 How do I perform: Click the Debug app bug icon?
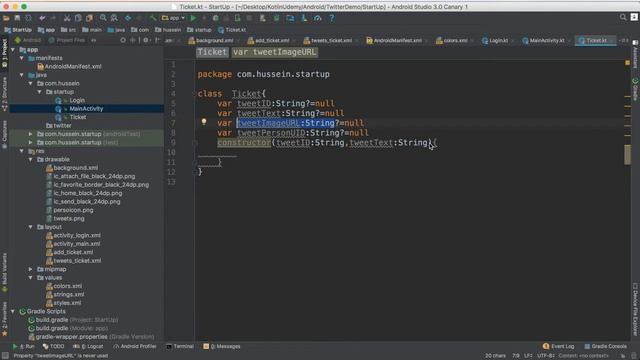[x=216, y=18]
